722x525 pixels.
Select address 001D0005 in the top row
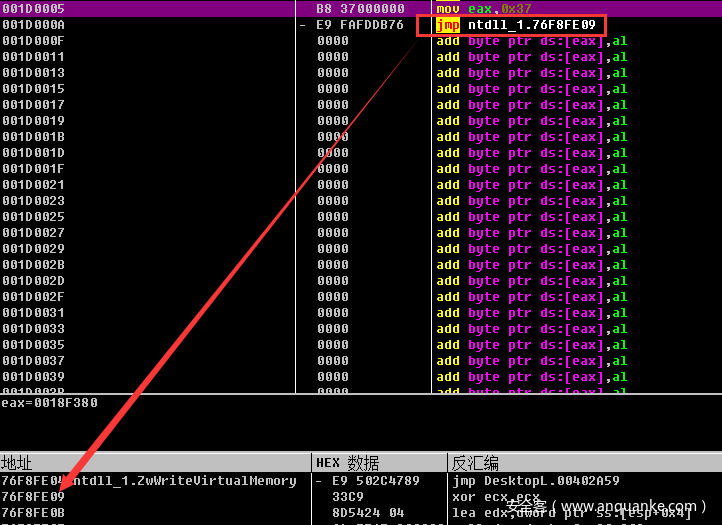click(x=33, y=9)
